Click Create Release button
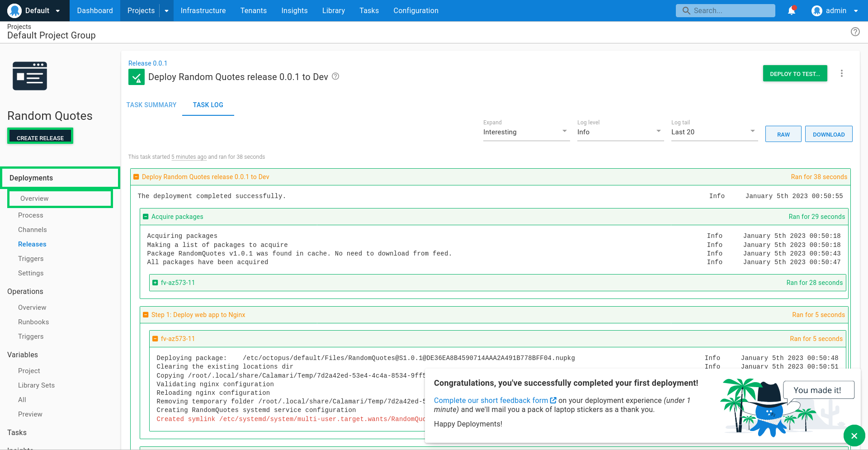The image size is (868, 450). click(40, 136)
